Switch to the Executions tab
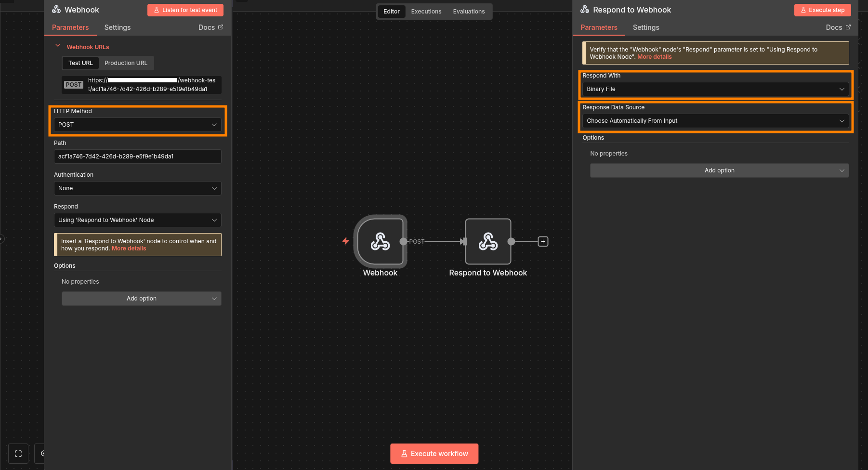This screenshot has width=868, height=470. (426, 12)
